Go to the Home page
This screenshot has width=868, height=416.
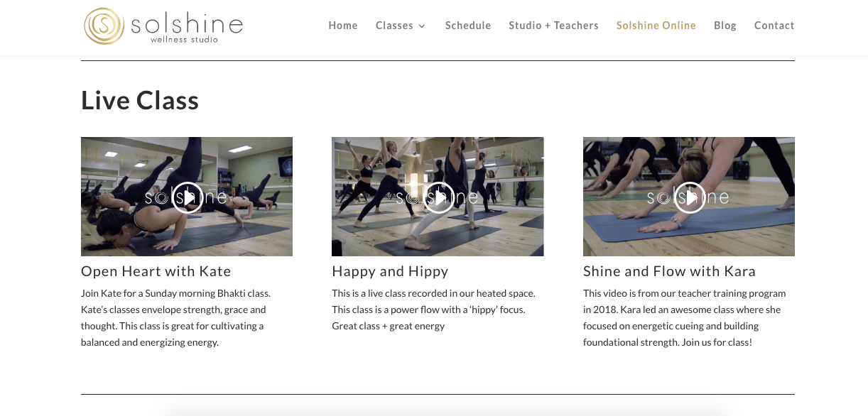click(x=343, y=26)
